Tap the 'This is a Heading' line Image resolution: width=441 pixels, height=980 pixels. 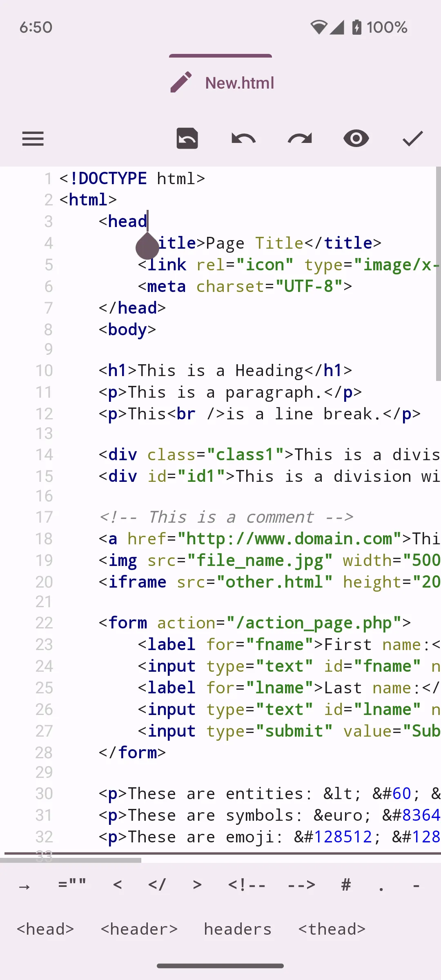pos(225,370)
